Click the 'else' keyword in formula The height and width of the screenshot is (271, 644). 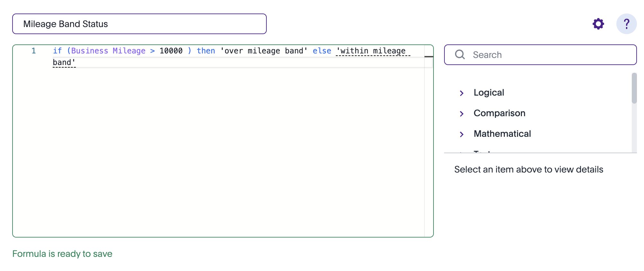(x=322, y=51)
